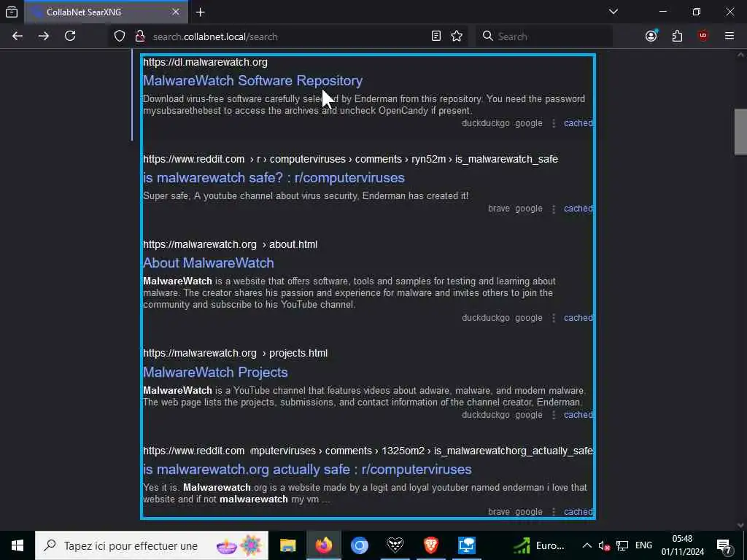Viewport: 747px width, 560px height.
Task: Click 'brave' engine label under 'is malwarewatch safe?'
Action: [499, 209]
